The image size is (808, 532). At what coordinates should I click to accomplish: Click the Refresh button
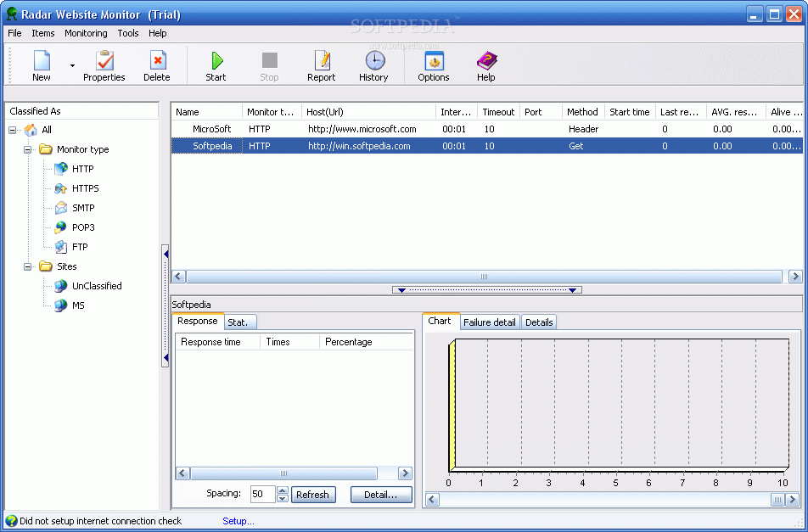tap(313, 495)
